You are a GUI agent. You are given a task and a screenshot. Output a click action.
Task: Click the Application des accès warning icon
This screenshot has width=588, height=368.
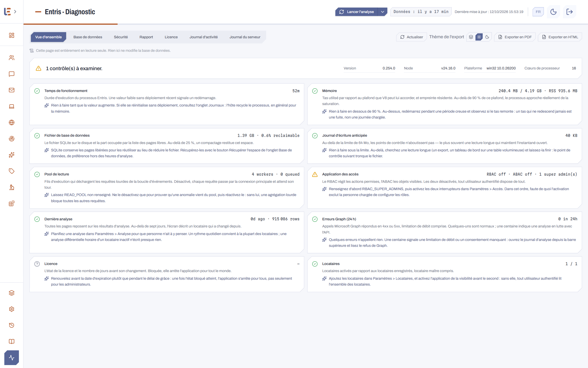tap(315, 174)
